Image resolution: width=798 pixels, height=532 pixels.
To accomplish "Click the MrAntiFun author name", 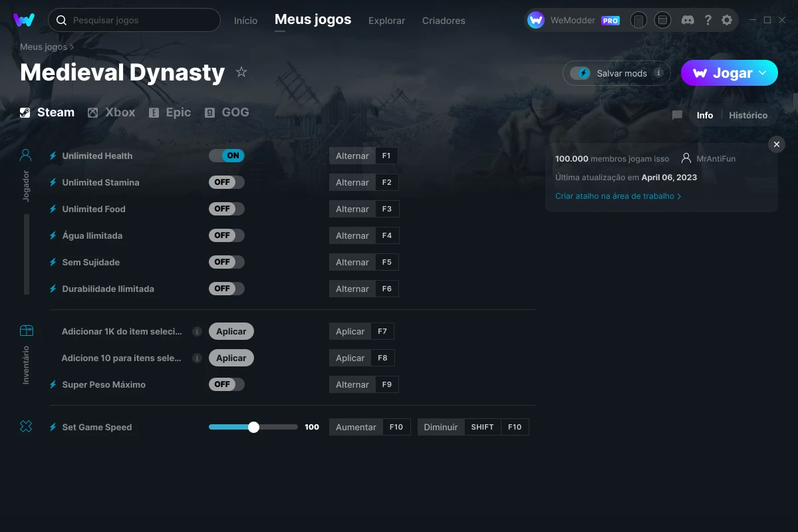I will [716, 159].
